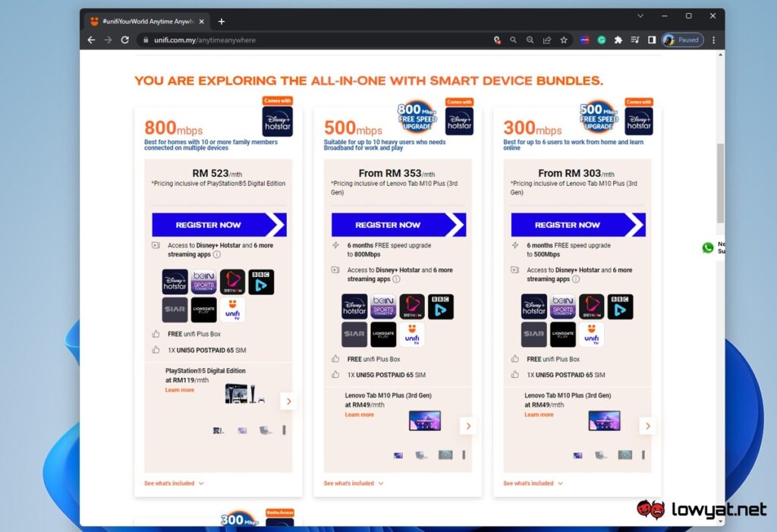777x532 pixels.
Task: Open the share icon in address bar
Action: pyautogui.click(x=547, y=40)
